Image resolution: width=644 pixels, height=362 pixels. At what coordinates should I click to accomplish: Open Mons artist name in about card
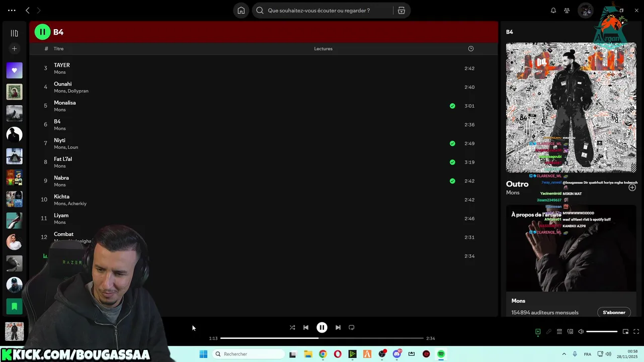518,301
